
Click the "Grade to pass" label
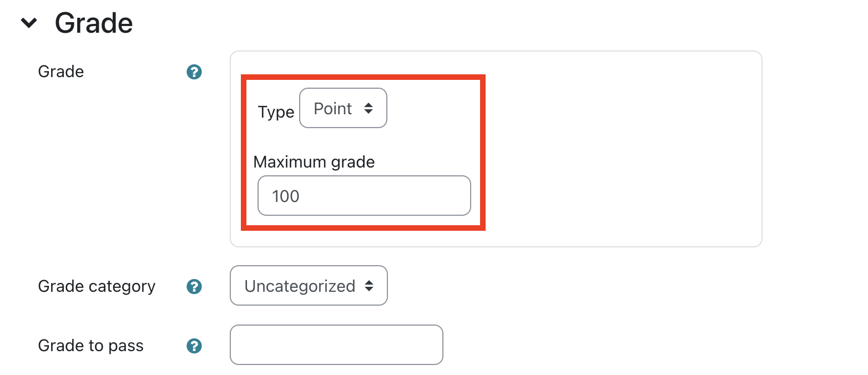[x=90, y=346]
